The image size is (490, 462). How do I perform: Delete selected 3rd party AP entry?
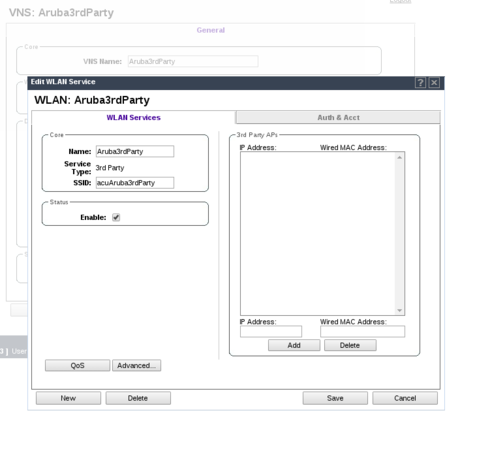tap(350, 345)
